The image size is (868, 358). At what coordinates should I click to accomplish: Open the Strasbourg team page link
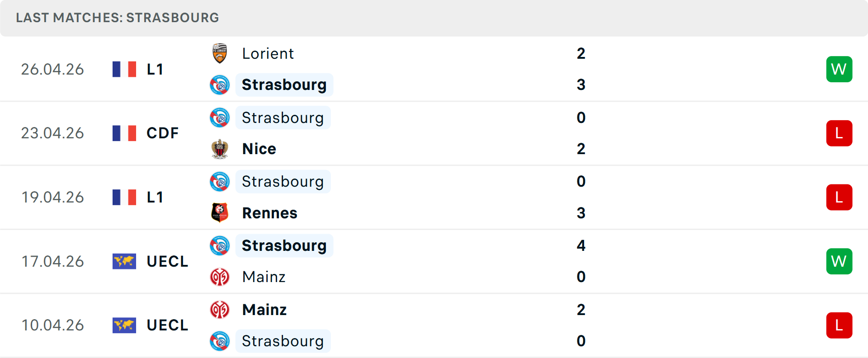tap(284, 85)
